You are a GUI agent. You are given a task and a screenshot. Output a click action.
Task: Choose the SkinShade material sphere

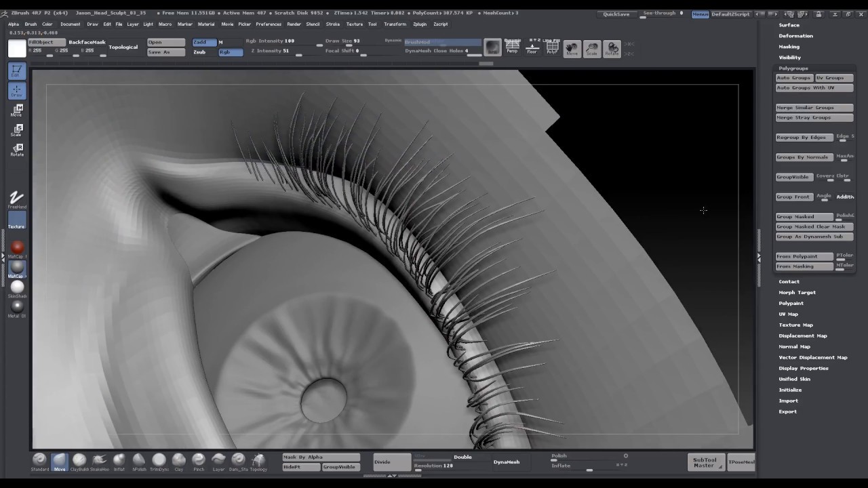point(17,289)
